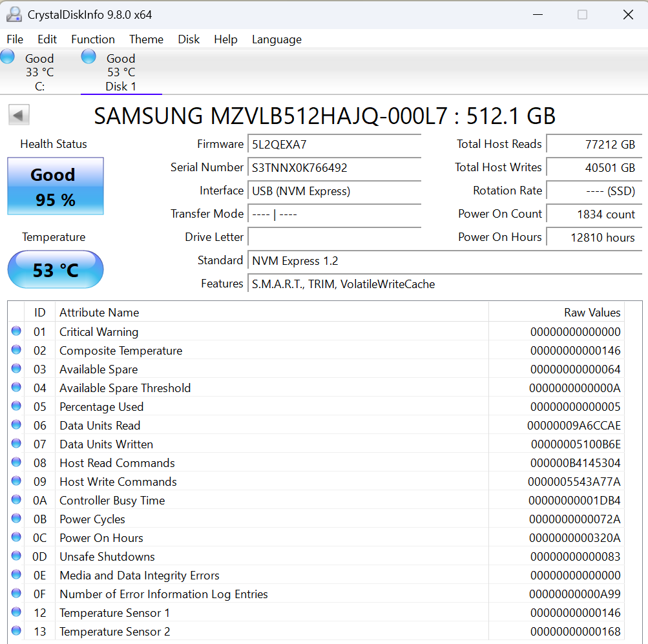The width and height of the screenshot is (648, 644).
Task: Switch to the C: drive tab
Action: (x=39, y=71)
